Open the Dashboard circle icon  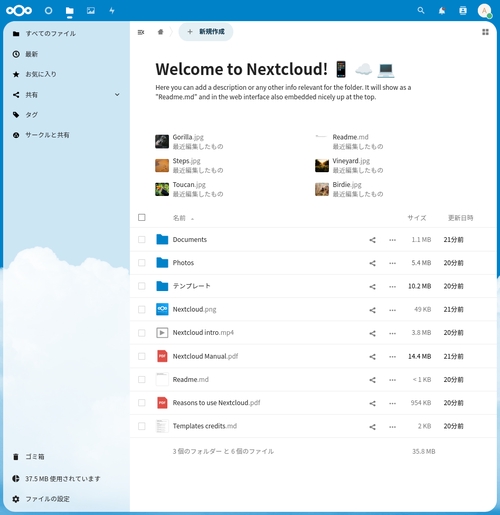pyautogui.click(x=48, y=11)
